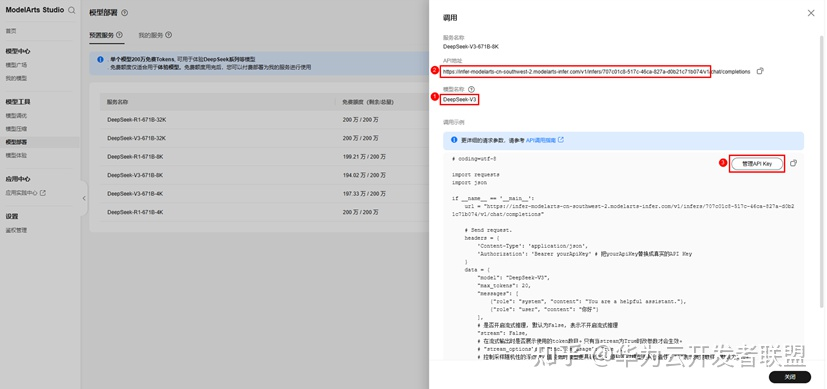Select DeepSeek-R1-671B-32K service row
This screenshot has width=827, height=389.
258,120
